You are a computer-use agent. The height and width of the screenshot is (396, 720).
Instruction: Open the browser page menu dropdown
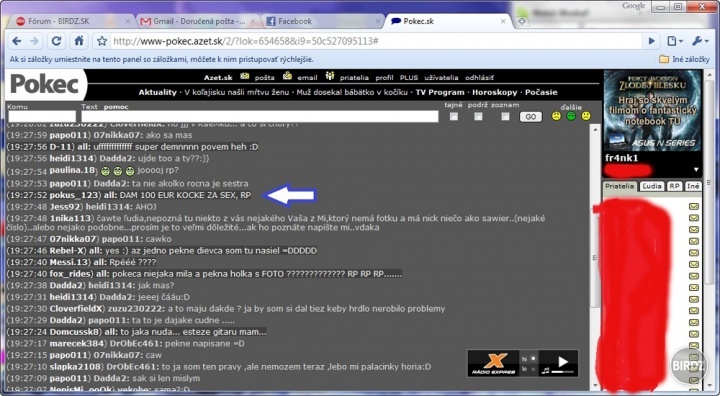tap(675, 41)
